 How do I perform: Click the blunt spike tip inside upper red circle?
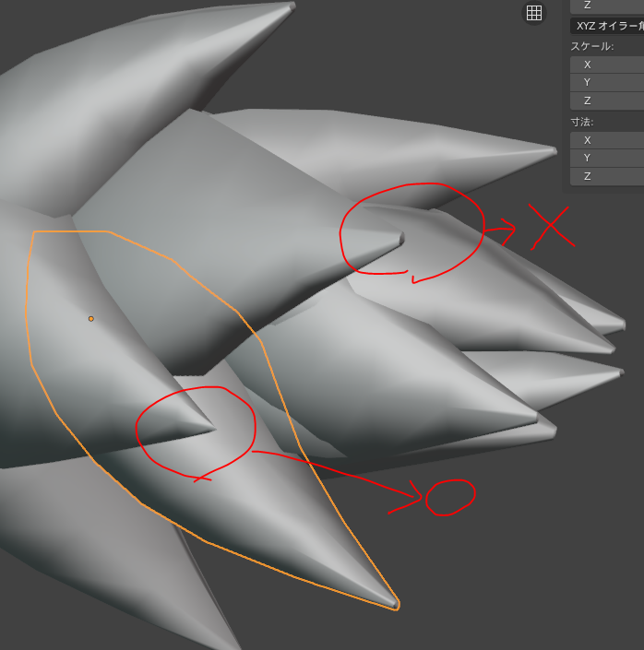coord(400,241)
